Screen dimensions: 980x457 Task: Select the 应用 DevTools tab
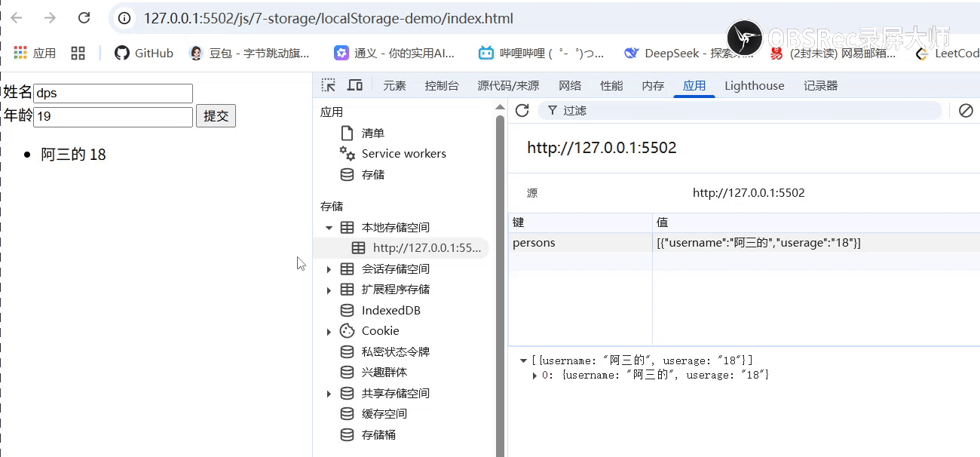(x=694, y=86)
